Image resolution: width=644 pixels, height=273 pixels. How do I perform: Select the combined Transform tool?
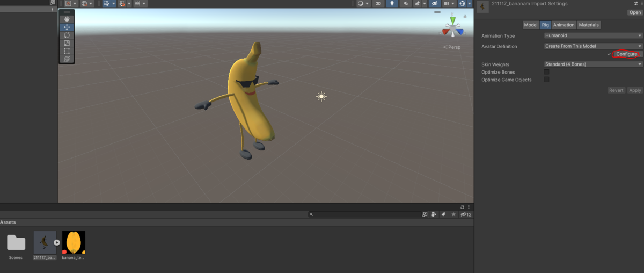[x=67, y=59]
